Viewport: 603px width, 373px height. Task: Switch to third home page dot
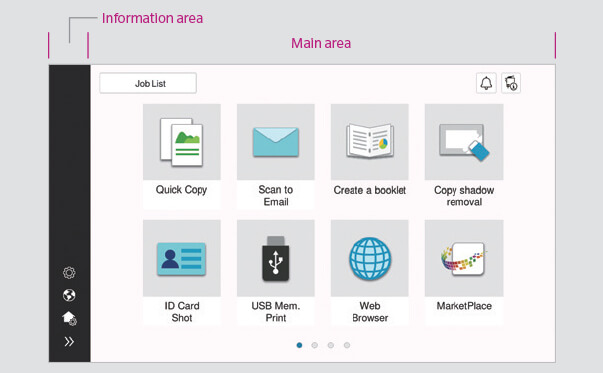tap(331, 345)
